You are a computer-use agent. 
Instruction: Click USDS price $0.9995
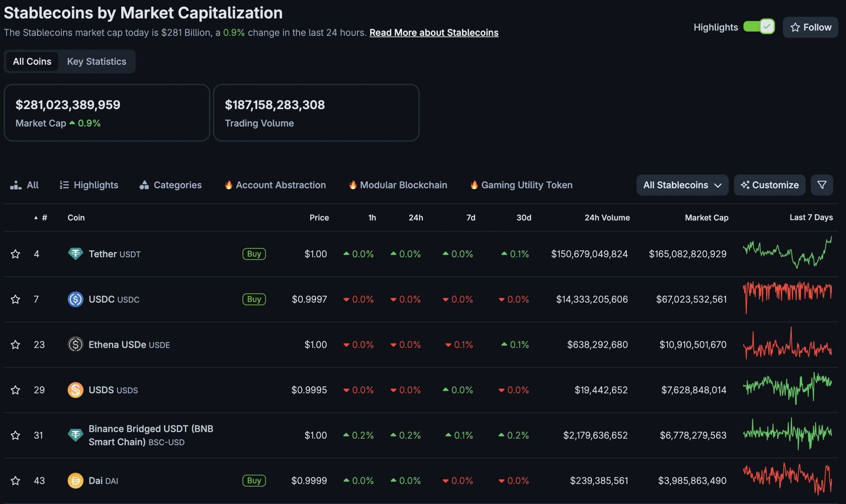[x=309, y=390]
